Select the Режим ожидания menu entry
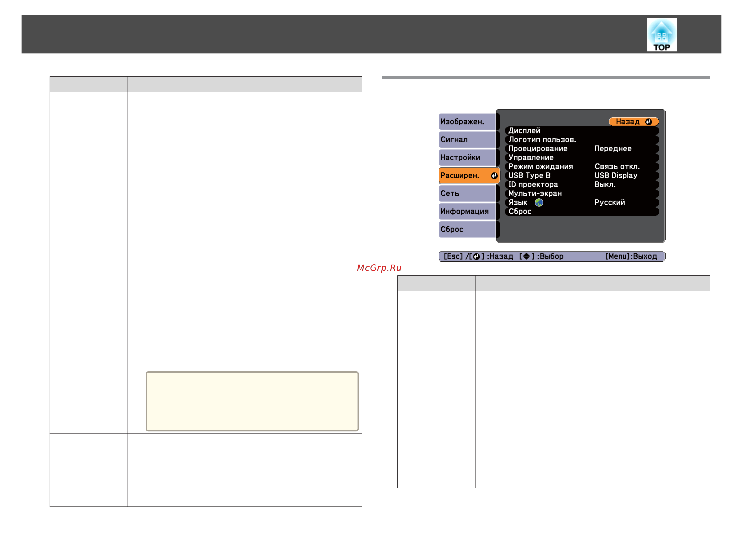 coord(582,166)
